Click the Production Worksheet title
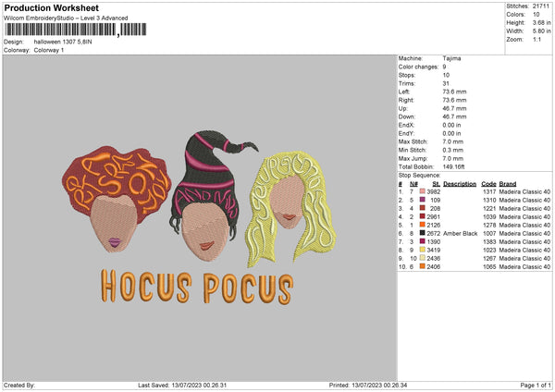Screen dimensions: 555x392 coord(51,7)
